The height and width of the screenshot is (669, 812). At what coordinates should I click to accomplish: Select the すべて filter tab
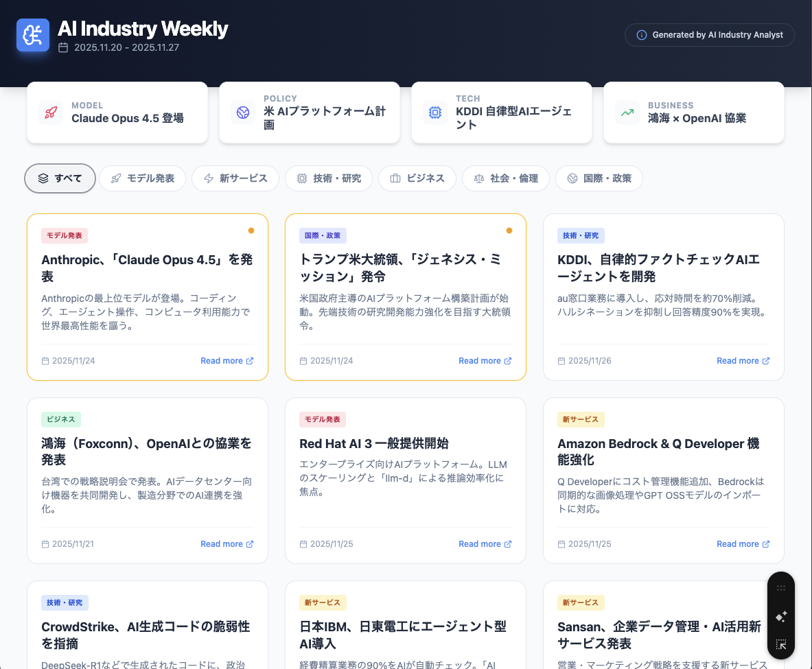pyautogui.click(x=60, y=178)
